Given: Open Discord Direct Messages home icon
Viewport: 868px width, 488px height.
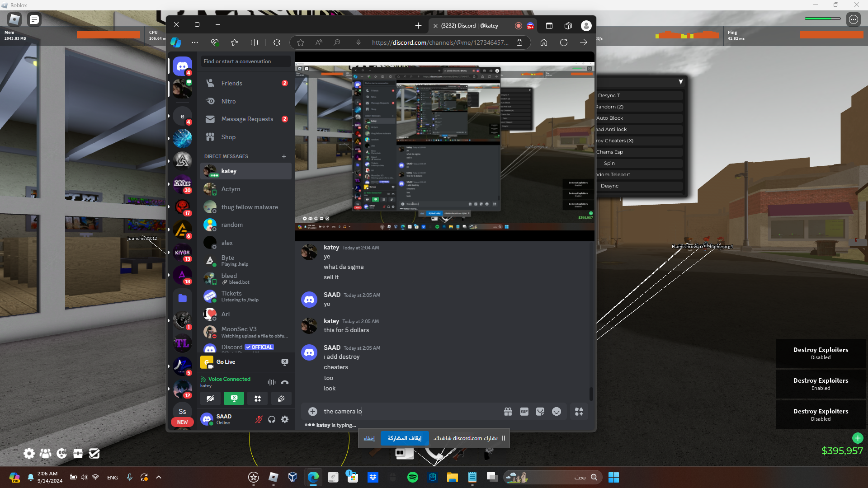Looking at the screenshot, I should point(182,66).
